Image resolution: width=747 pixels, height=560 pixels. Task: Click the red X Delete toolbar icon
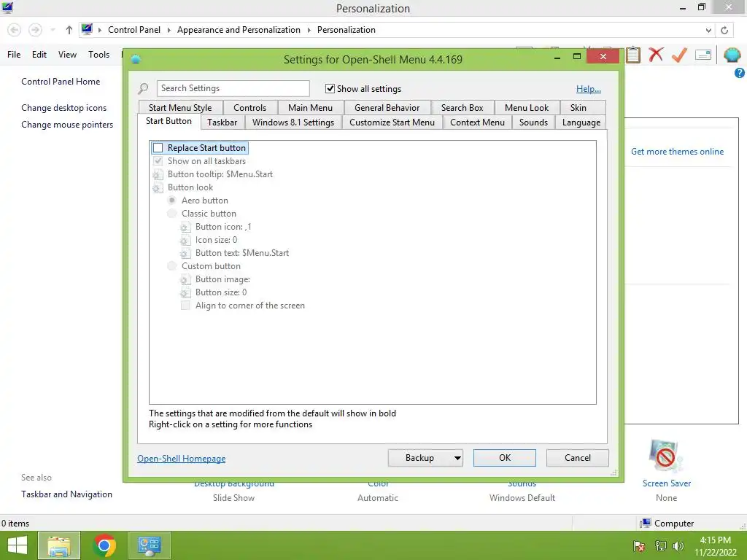(656, 55)
